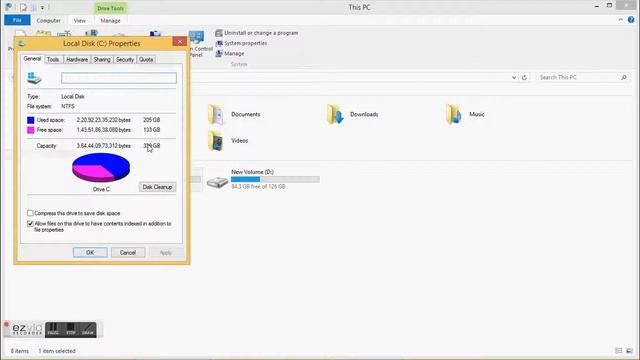Click the New Volume (D:) usage bar
Image resolution: width=640 pixels, height=360 pixels.
tap(275, 179)
